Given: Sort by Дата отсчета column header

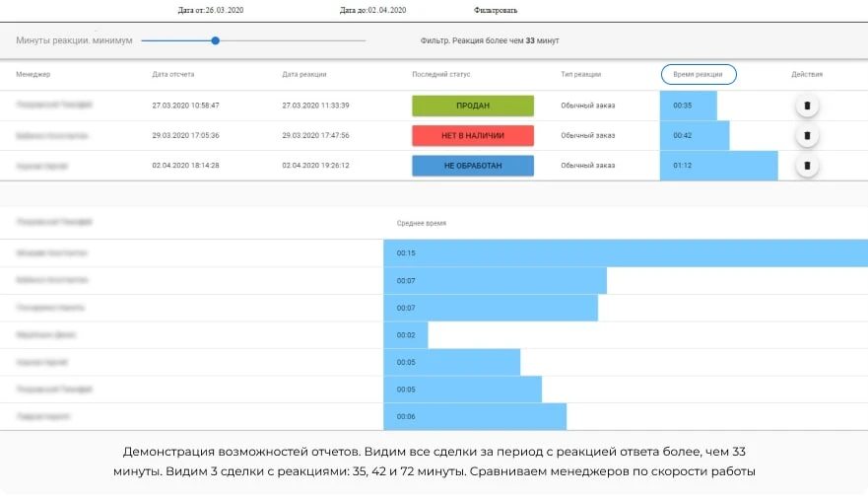Looking at the screenshot, I should point(173,74).
